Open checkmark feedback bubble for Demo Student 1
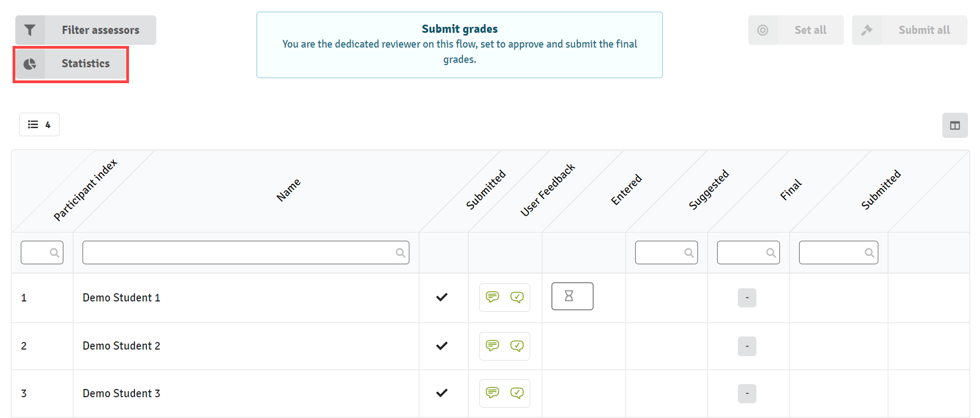Viewport: 980px width, 418px height. tap(517, 297)
